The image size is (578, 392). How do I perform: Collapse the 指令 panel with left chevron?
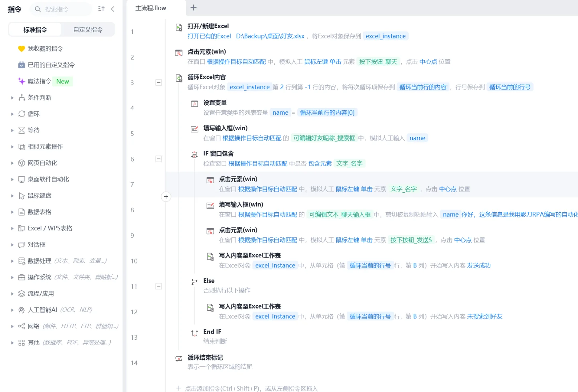[113, 9]
